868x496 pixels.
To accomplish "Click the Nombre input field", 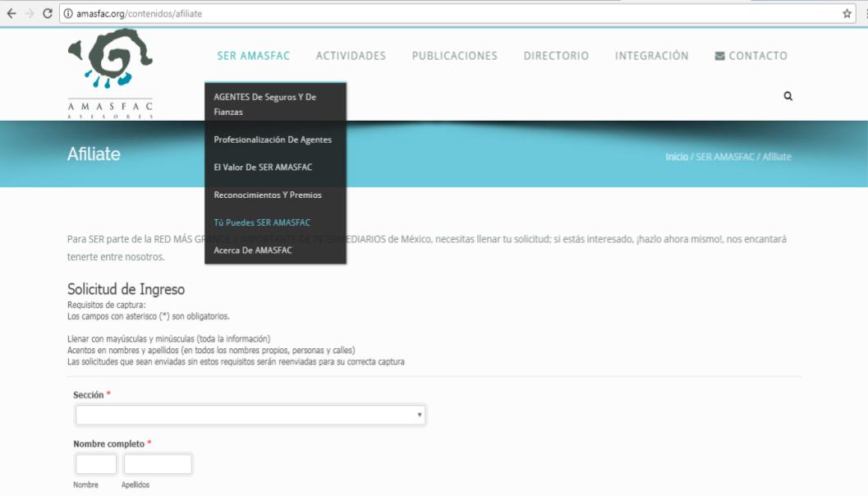I will point(96,464).
